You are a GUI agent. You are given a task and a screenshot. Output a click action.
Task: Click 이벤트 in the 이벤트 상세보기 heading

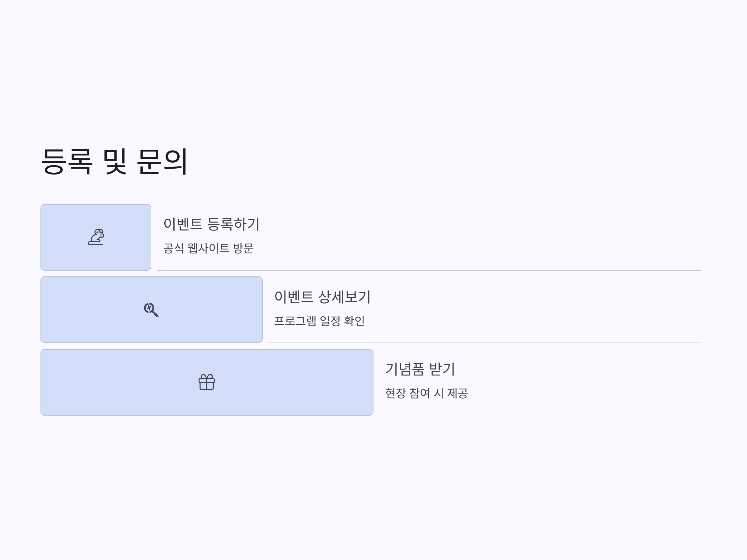click(x=294, y=297)
